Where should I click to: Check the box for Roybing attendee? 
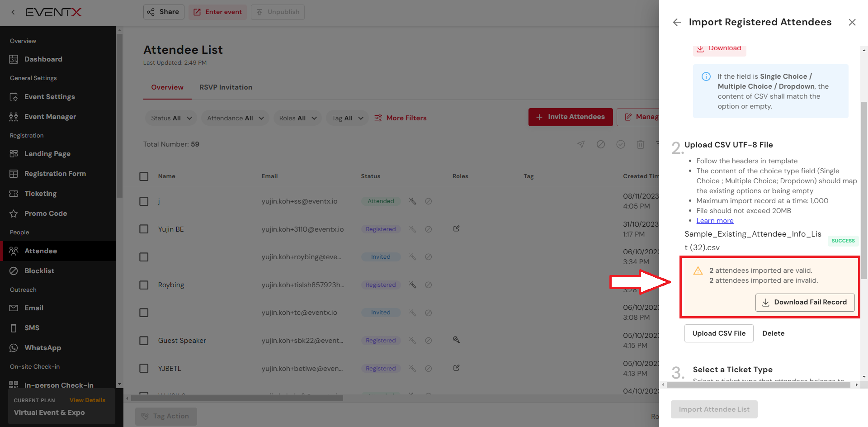coord(144,285)
